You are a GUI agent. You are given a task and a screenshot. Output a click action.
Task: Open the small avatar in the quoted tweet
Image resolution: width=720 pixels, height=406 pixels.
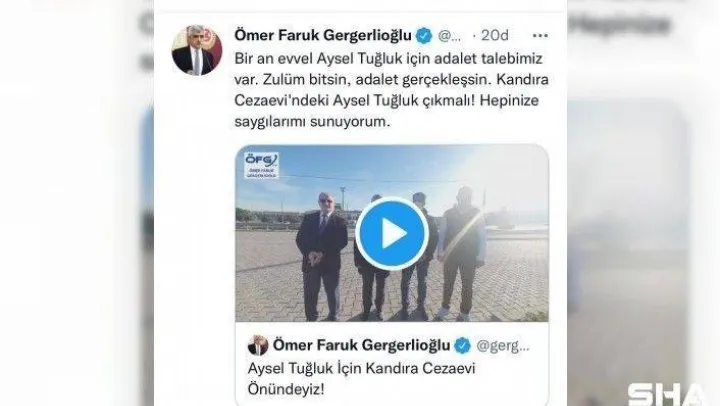coord(258,345)
